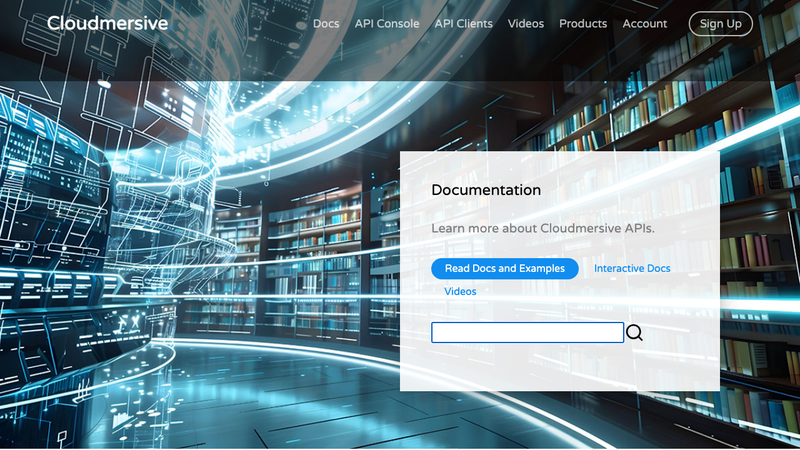Go to API Console
This screenshot has height=450, width=800.
click(x=387, y=23)
